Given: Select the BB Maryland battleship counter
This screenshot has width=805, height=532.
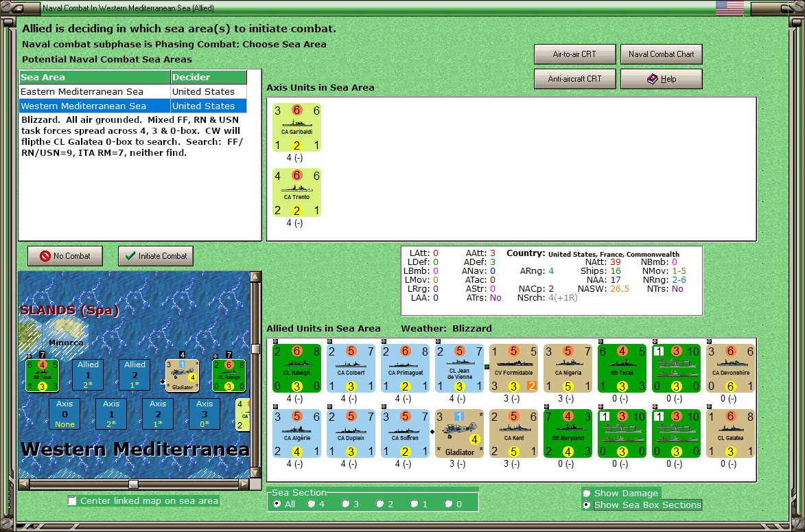Looking at the screenshot, I should point(568,433).
